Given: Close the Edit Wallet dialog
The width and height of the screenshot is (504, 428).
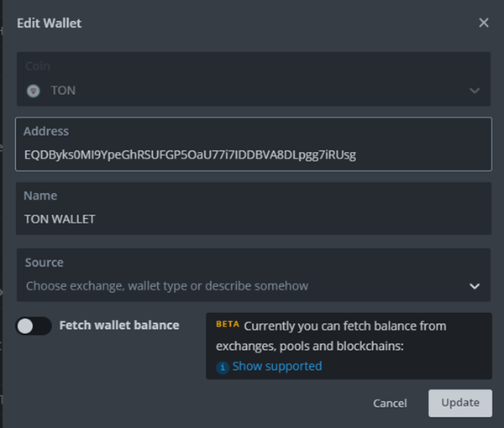Looking at the screenshot, I should point(484,23).
